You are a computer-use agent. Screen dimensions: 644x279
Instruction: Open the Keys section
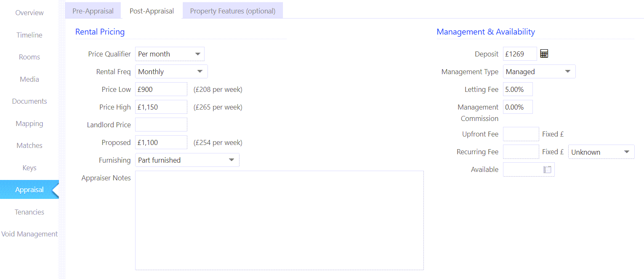(29, 168)
